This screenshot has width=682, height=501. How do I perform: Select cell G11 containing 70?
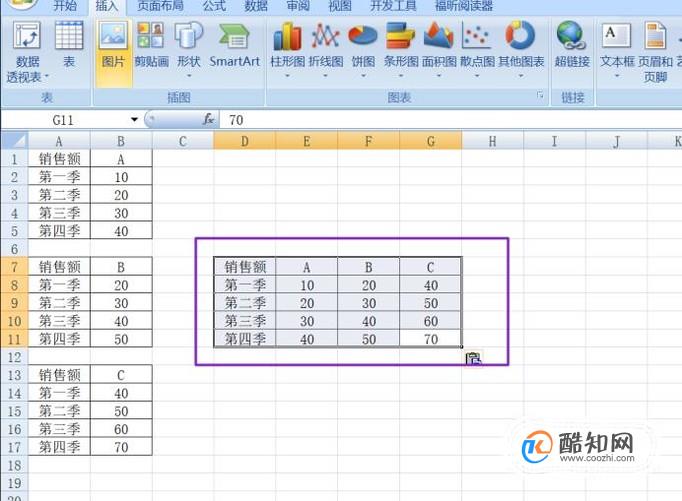pyautogui.click(x=431, y=339)
